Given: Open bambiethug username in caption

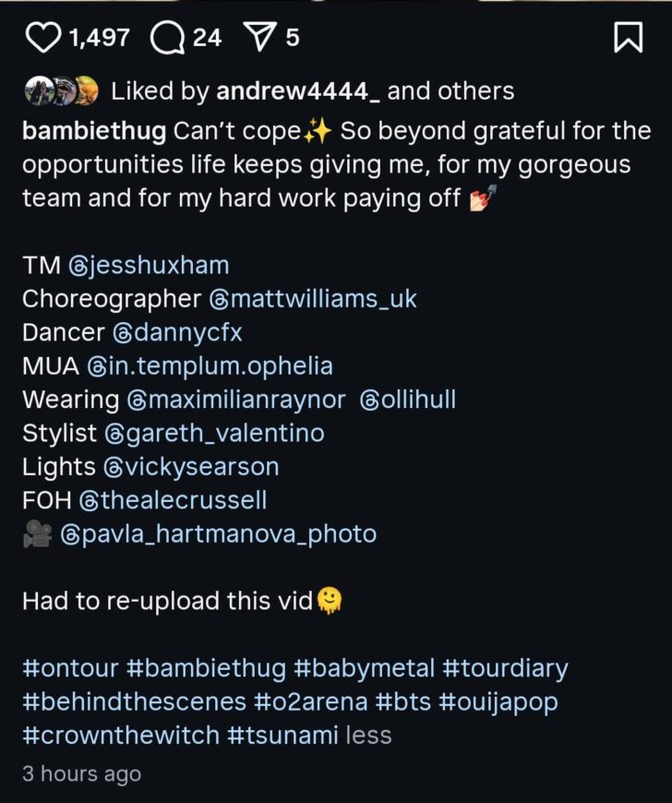Looking at the screenshot, I should (x=94, y=131).
